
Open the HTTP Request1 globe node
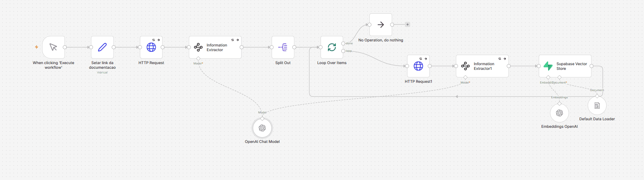point(418,66)
